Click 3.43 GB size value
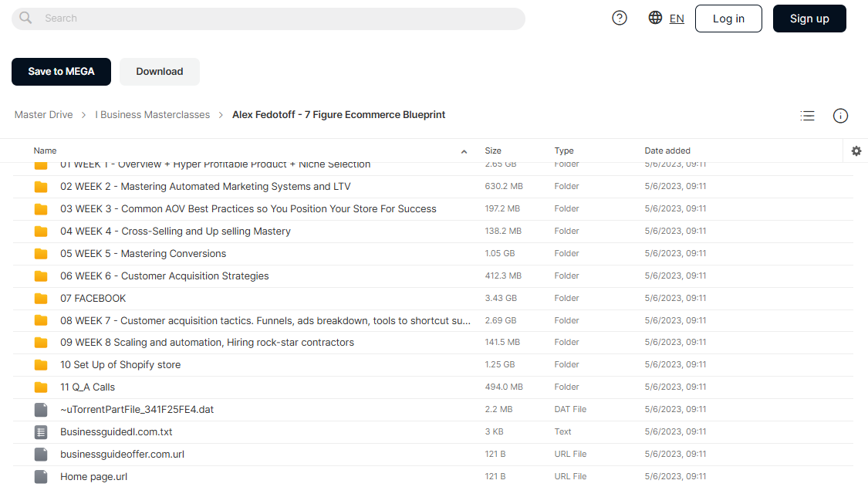This screenshot has width=868, height=487. point(501,298)
